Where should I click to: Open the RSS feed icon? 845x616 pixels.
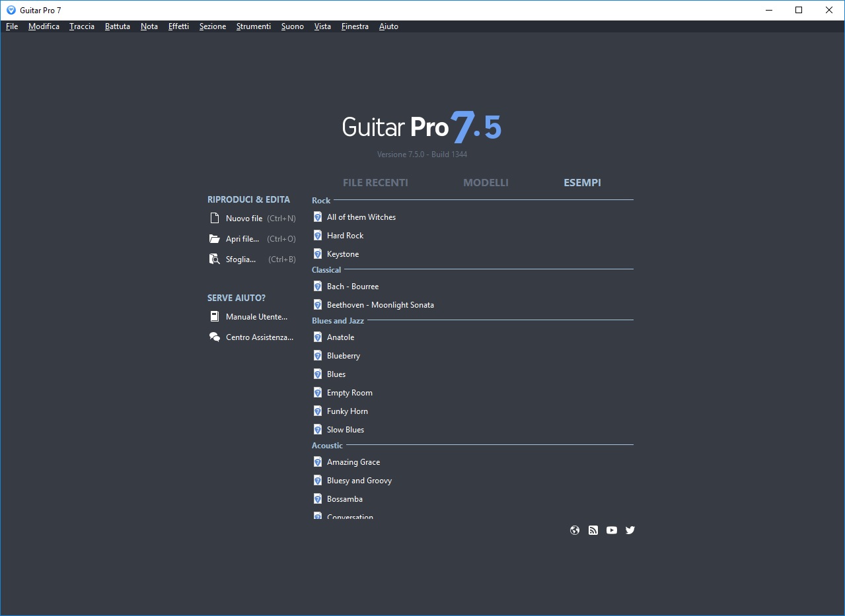tap(593, 530)
